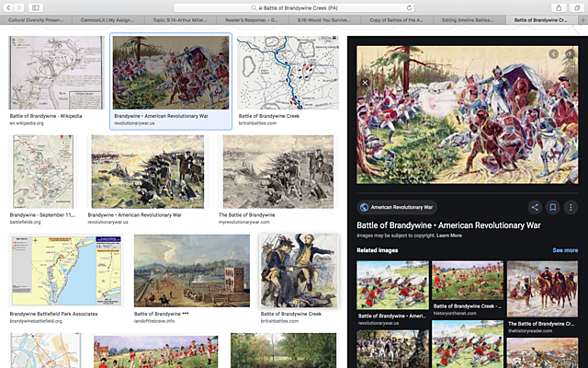Image resolution: width=588 pixels, height=368 pixels.
Task: Go back with Safari's back arrow
Action: point(8,7)
